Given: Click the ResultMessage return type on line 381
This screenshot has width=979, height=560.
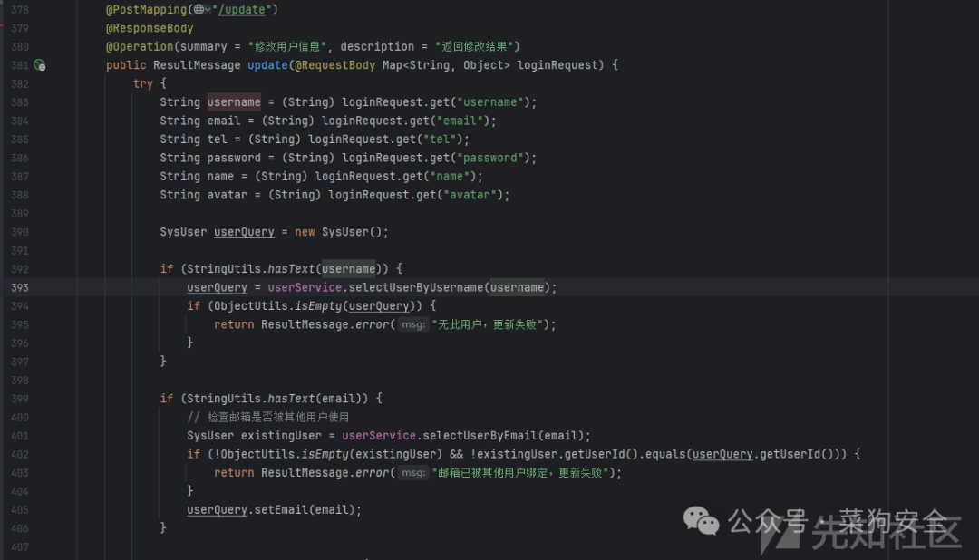Looking at the screenshot, I should [x=196, y=65].
